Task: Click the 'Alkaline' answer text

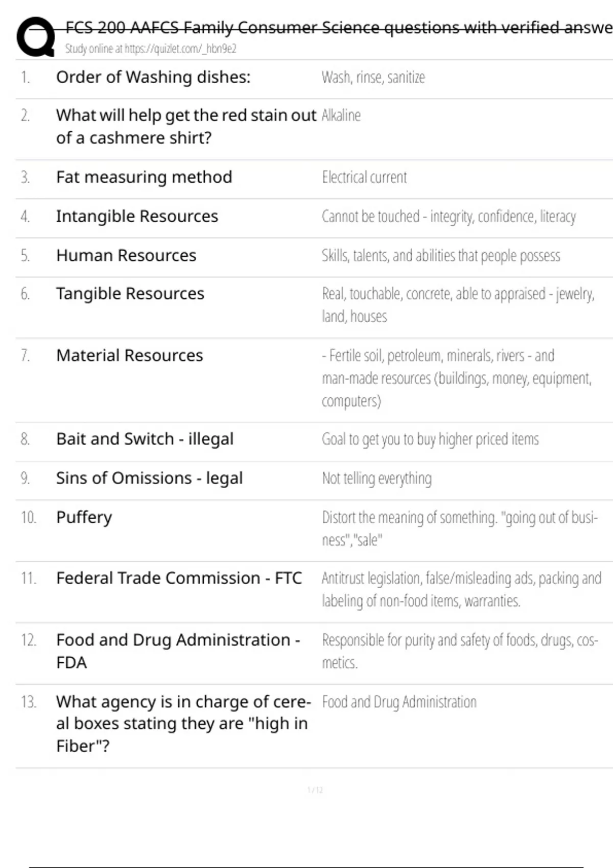Action: click(341, 115)
